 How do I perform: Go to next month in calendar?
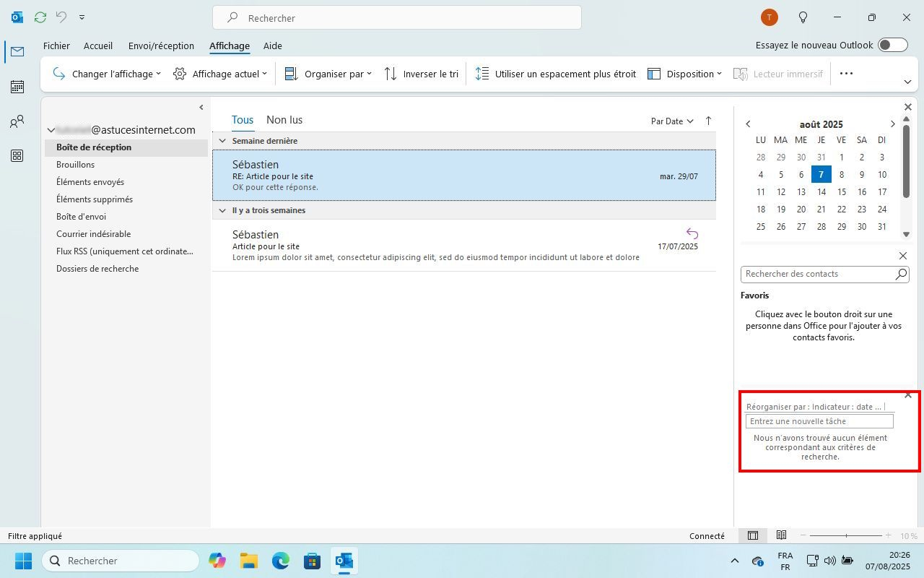(892, 124)
